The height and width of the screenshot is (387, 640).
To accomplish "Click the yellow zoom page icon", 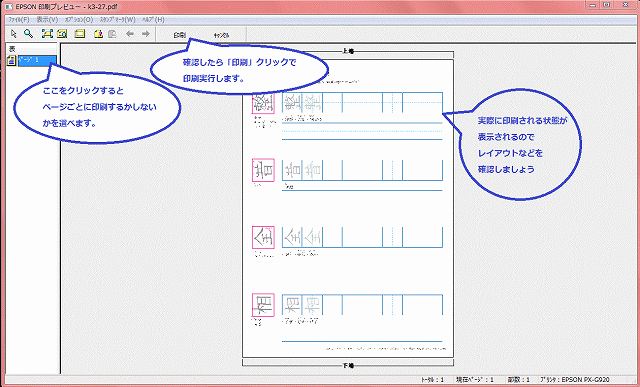I will [x=62, y=34].
